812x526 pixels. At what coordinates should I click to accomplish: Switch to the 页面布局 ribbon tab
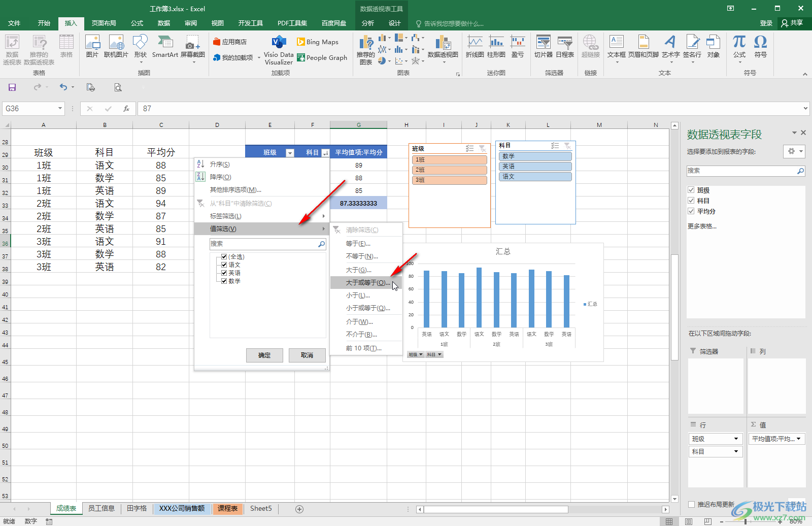tap(104, 23)
